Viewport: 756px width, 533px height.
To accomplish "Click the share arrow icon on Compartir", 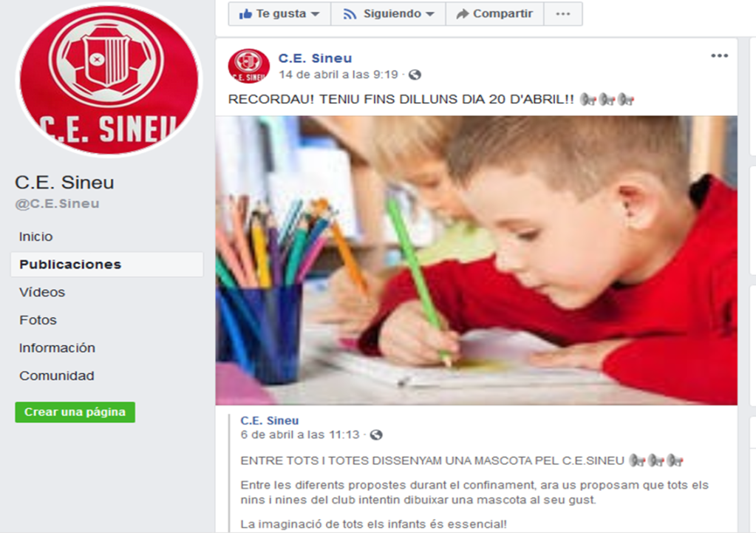I will pyautogui.click(x=463, y=14).
